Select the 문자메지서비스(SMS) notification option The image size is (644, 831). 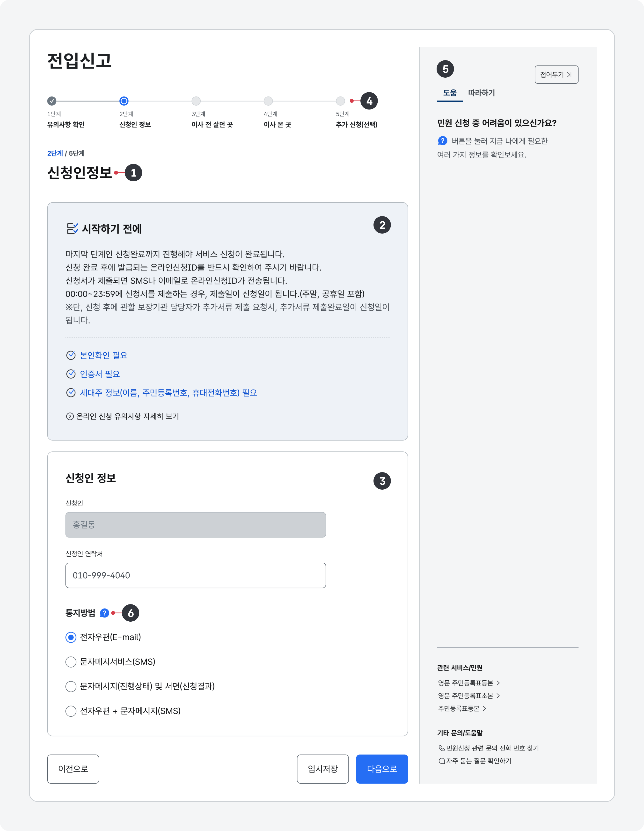click(x=70, y=662)
